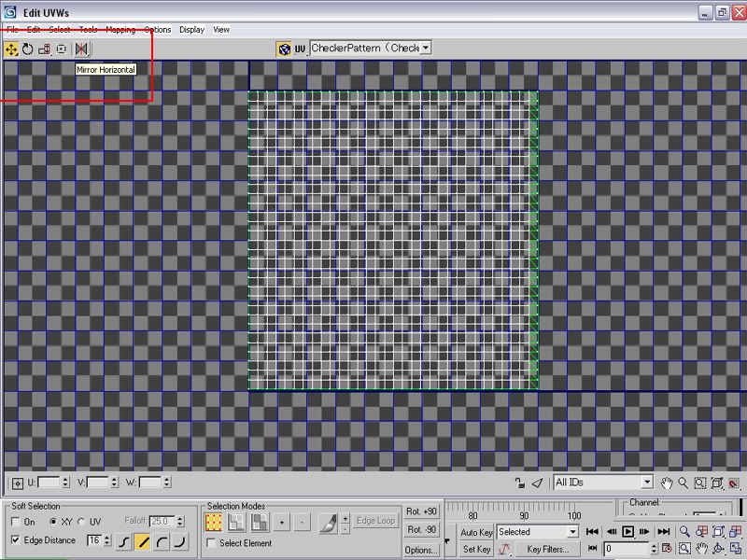The width and height of the screenshot is (747, 560).
Task: Select the Rotate tool
Action: click(x=28, y=49)
